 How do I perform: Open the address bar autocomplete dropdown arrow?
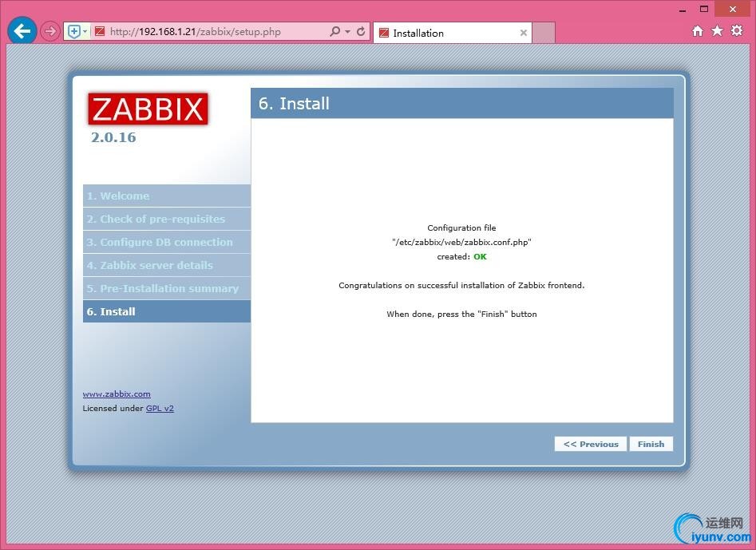pos(347,32)
